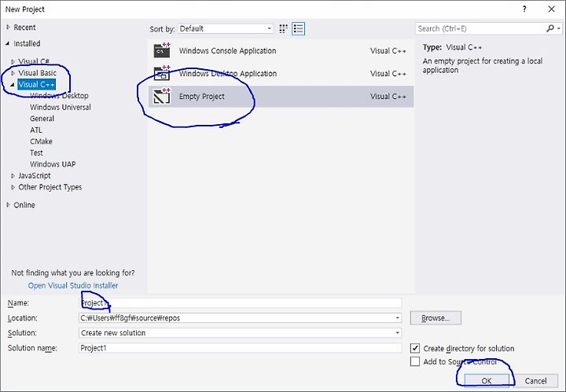
Task: Open the search options dropdown arrow
Action: click(559, 28)
